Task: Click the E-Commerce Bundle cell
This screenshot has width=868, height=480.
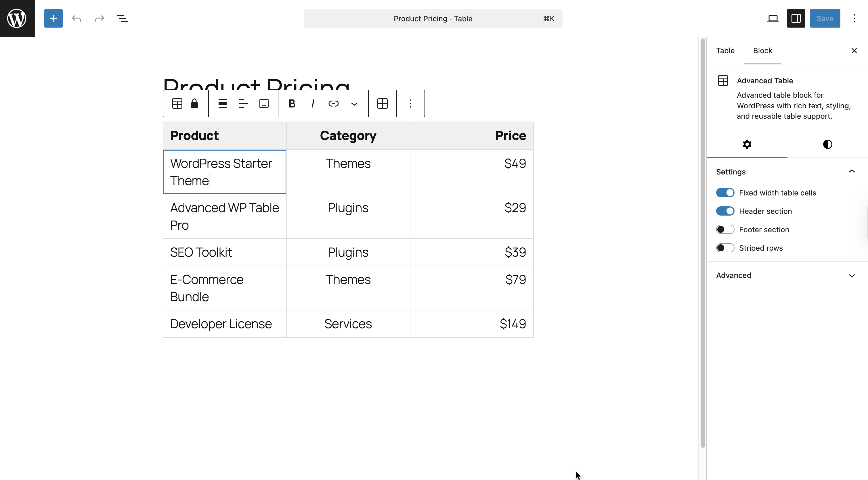Action: pyautogui.click(x=225, y=288)
